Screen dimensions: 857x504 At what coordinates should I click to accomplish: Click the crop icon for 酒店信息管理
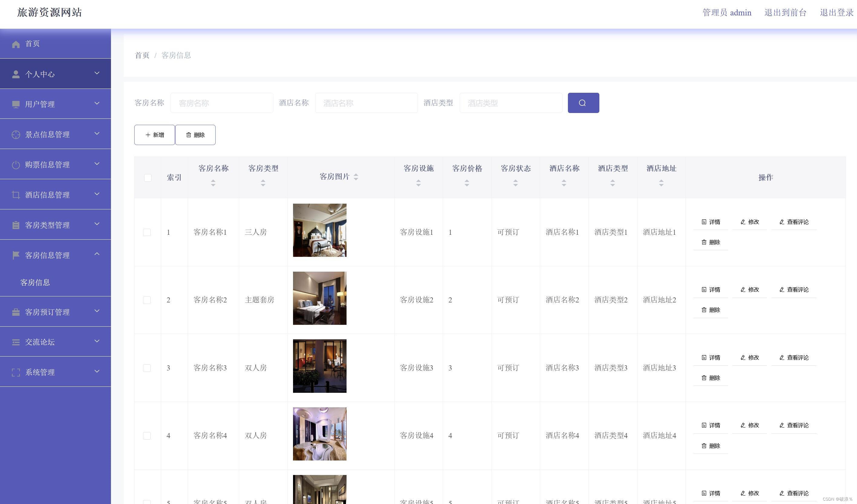[x=16, y=195]
